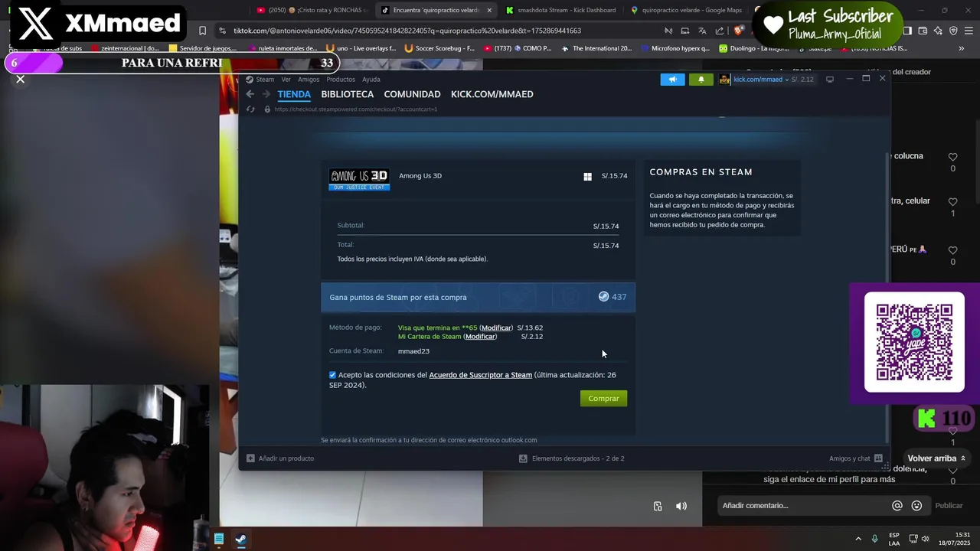Click the browser share icon in address bar

pos(720,31)
